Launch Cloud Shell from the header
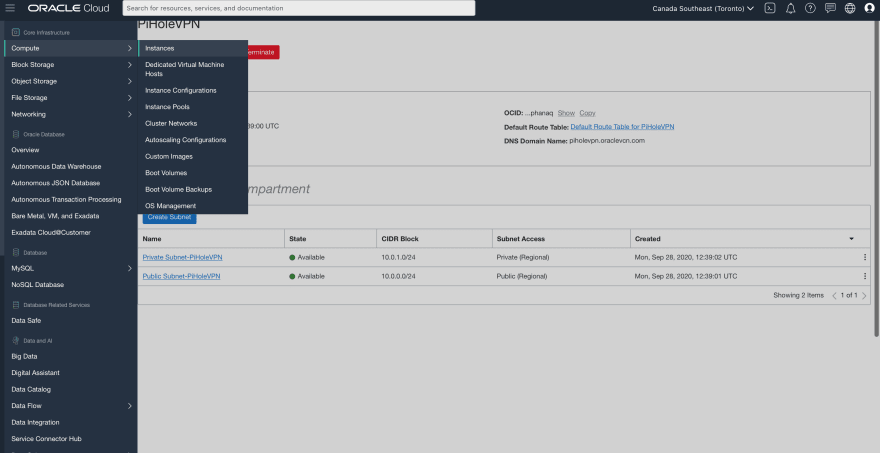The height and width of the screenshot is (453, 880). click(x=770, y=8)
